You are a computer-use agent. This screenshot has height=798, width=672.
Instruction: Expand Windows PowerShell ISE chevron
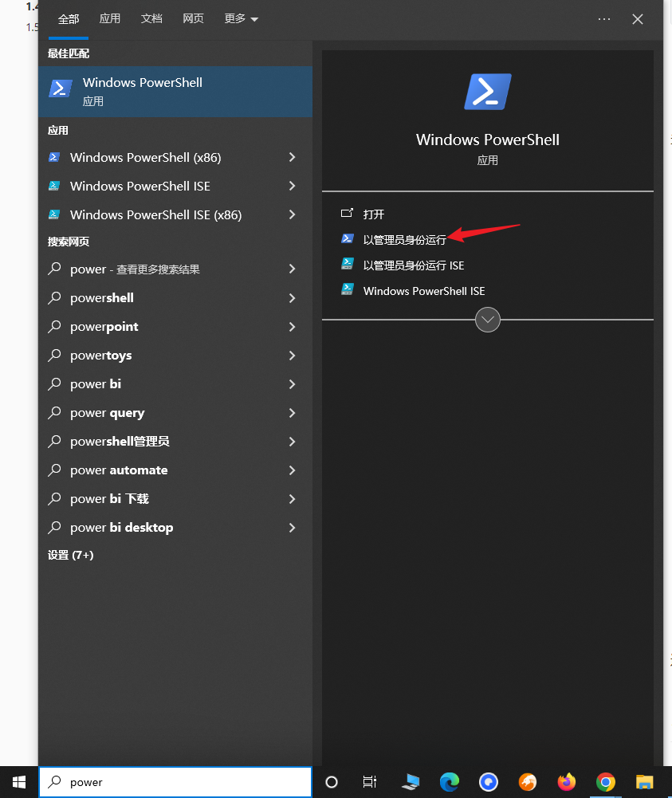coord(292,187)
